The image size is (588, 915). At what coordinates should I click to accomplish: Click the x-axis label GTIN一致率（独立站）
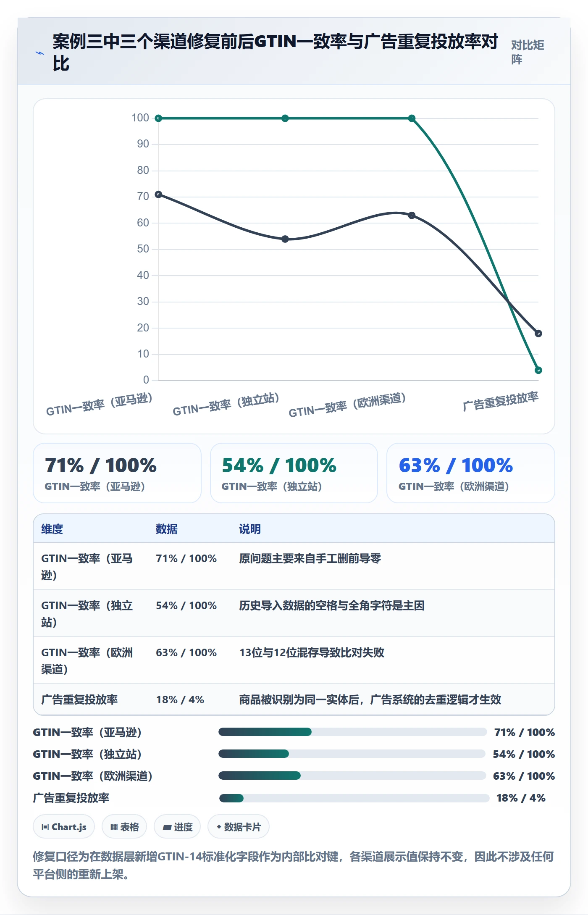coord(226,404)
